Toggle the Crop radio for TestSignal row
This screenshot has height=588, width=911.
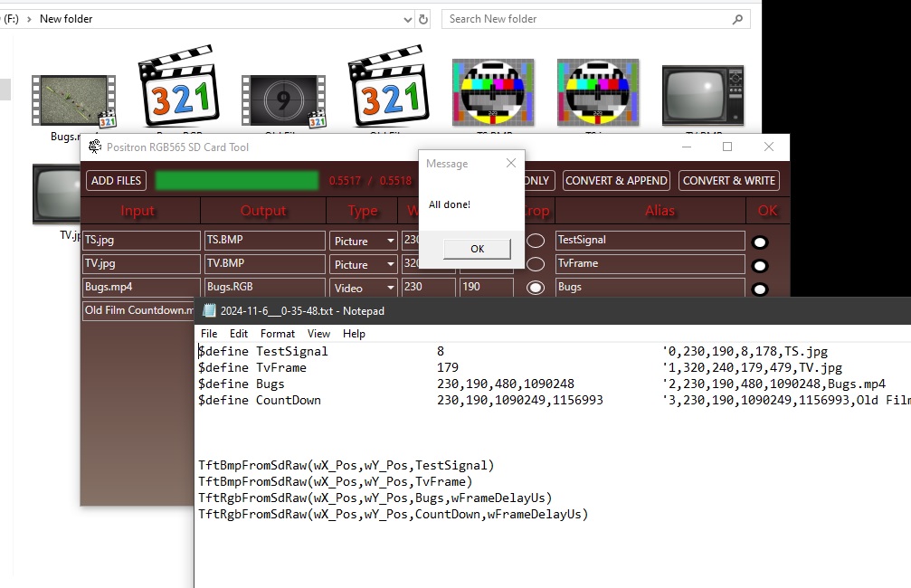click(x=536, y=241)
